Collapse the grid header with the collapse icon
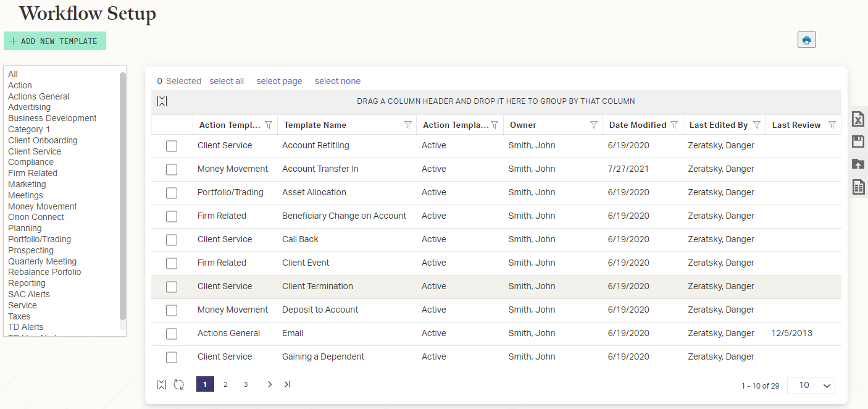Viewport: 868px width, 409px height. (162, 101)
